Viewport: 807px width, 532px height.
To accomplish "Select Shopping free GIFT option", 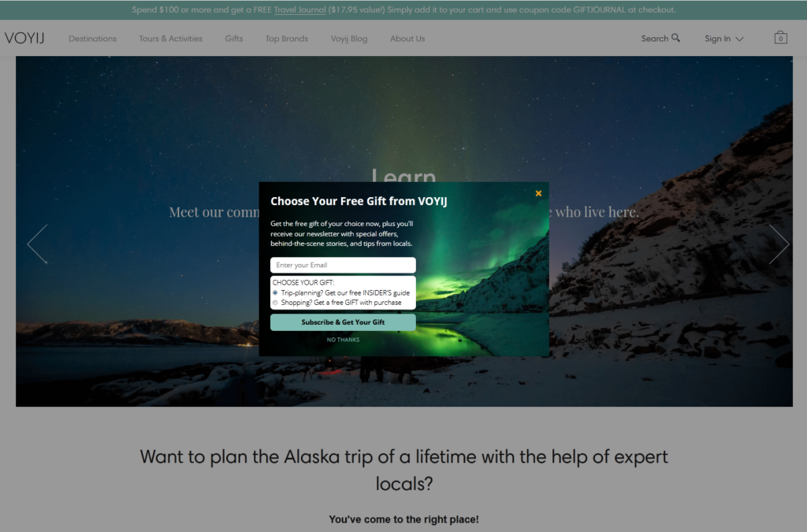I will tap(275, 303).
